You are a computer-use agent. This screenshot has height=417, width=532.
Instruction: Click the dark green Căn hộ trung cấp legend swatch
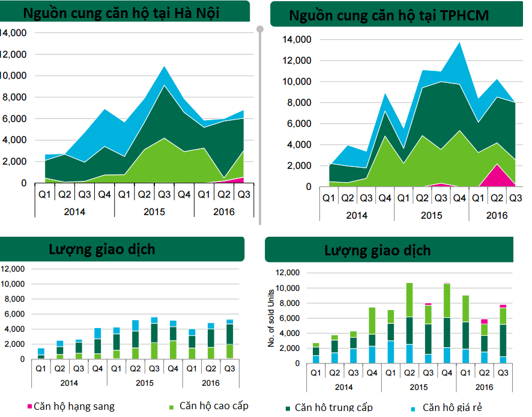tap(289, 409)
